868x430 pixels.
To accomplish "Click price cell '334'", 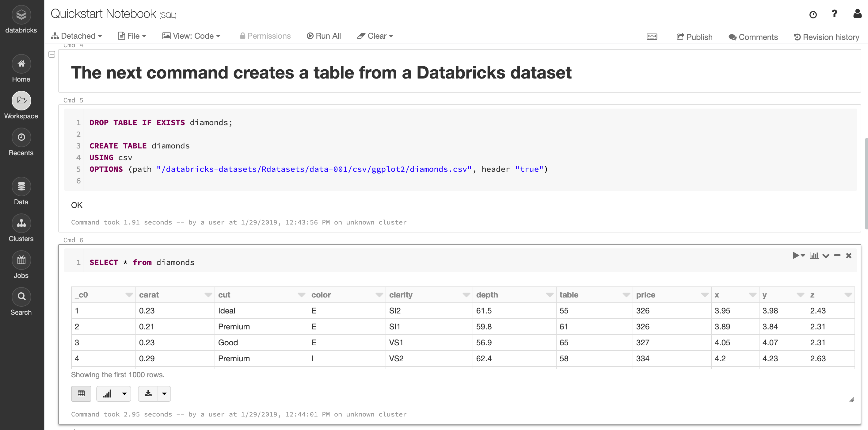I will tap(672, 359).
